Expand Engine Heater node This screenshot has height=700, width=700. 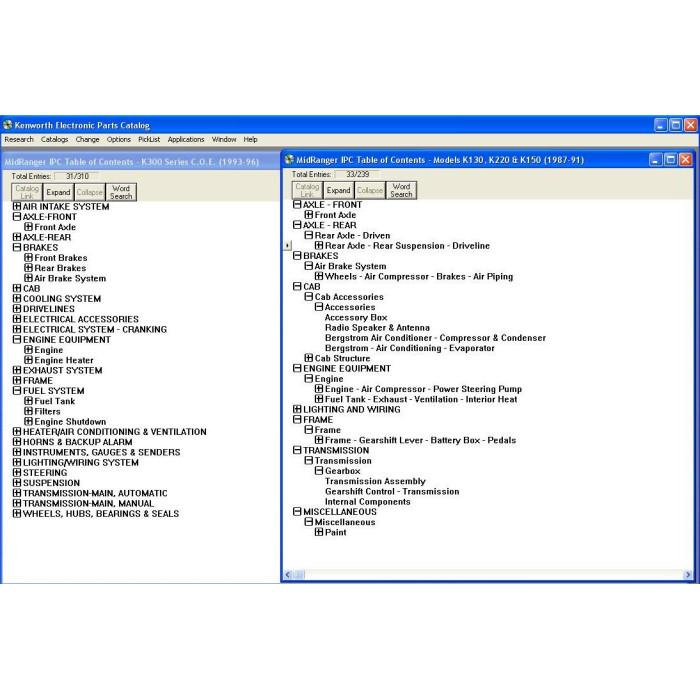[29, 360]
